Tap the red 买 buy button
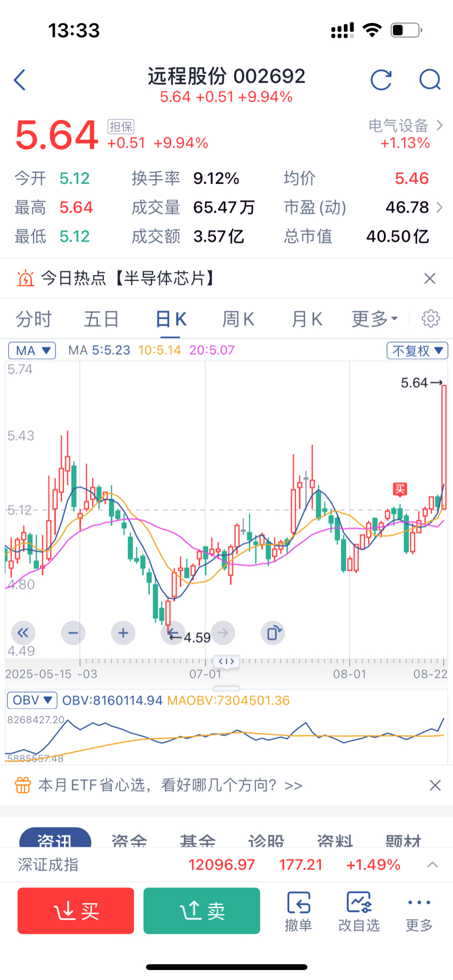The image size is (453, 980). (75, 911)
